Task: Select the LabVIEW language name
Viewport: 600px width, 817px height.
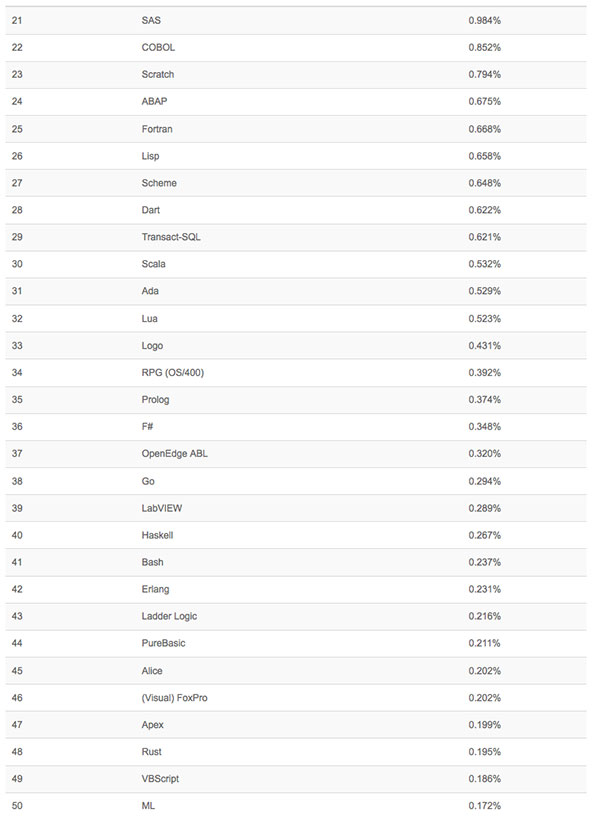Action: (x=162, y=508)
